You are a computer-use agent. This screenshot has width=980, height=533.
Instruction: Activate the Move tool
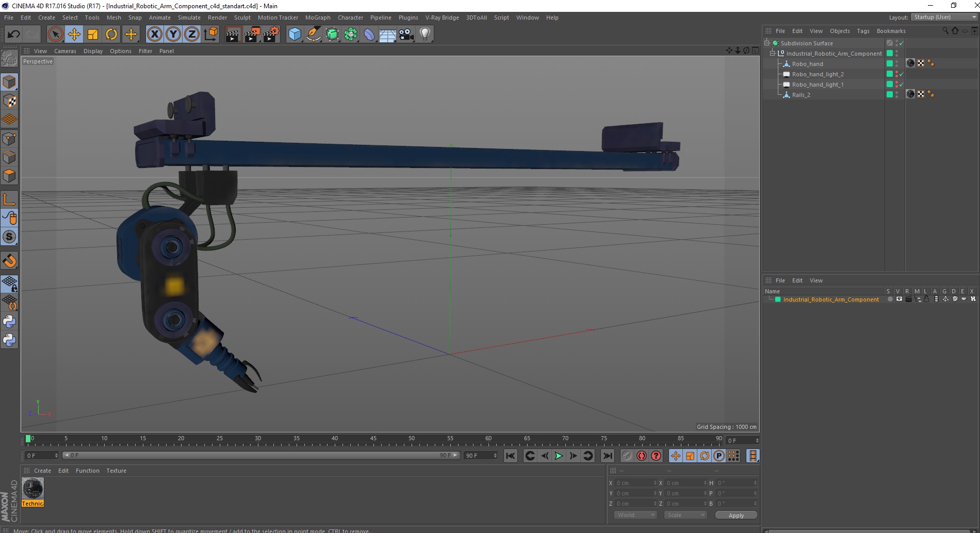click(x=74, y=35)
